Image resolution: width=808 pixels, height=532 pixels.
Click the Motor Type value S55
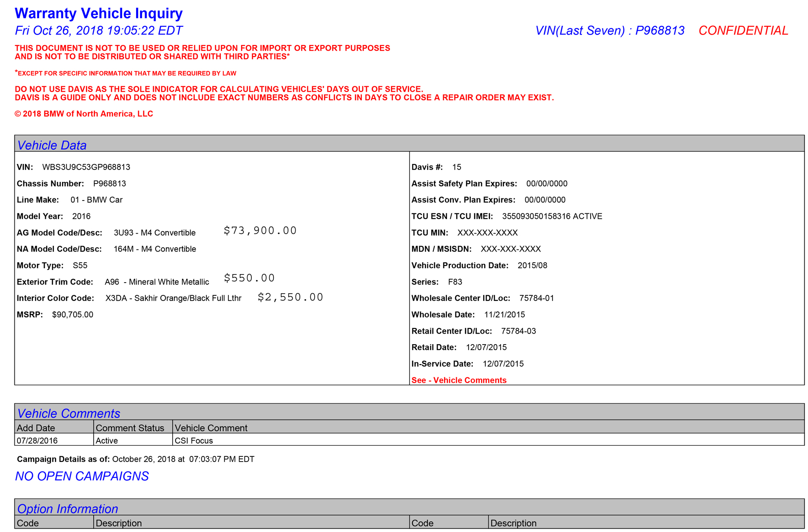(x=80, y=266)
